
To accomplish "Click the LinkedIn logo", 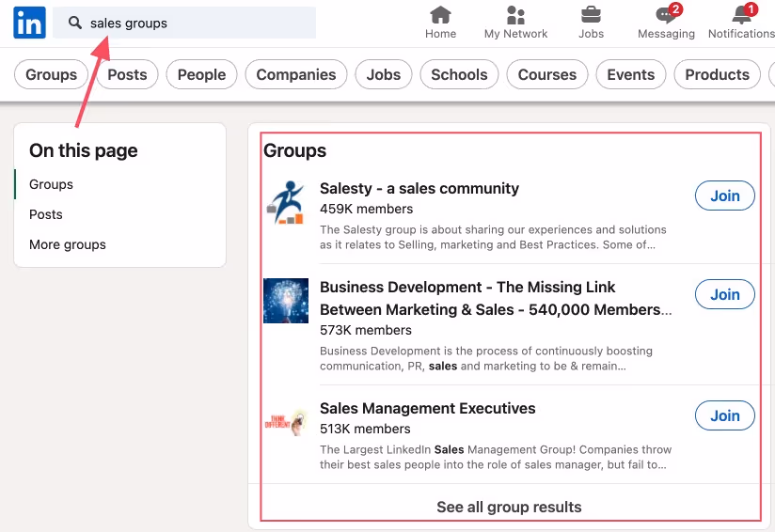I will pyautogui.click(x=29, y=23).
